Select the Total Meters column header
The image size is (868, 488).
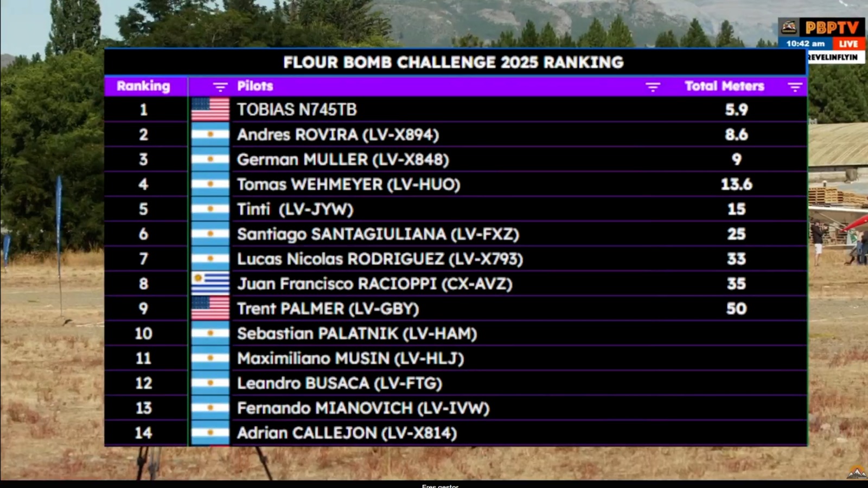click(x=724, y=86)
